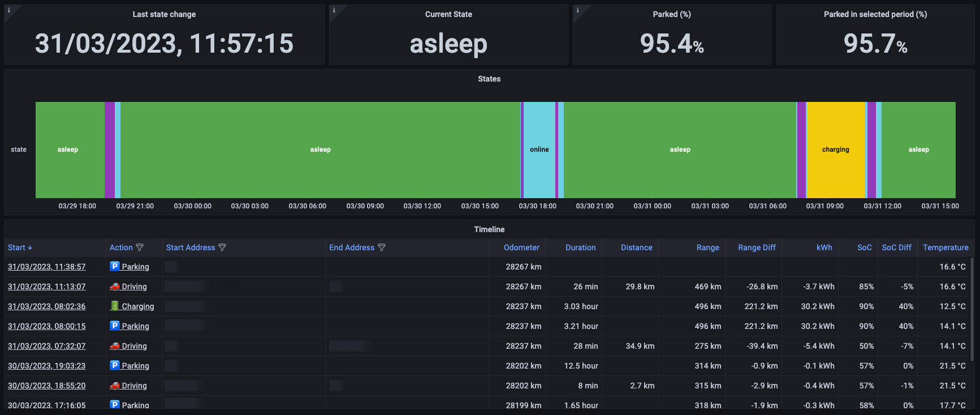This screenshot has height=415, width=980.
Task: Open info icon on Parked (%) panel
Action: click(577, 10)
